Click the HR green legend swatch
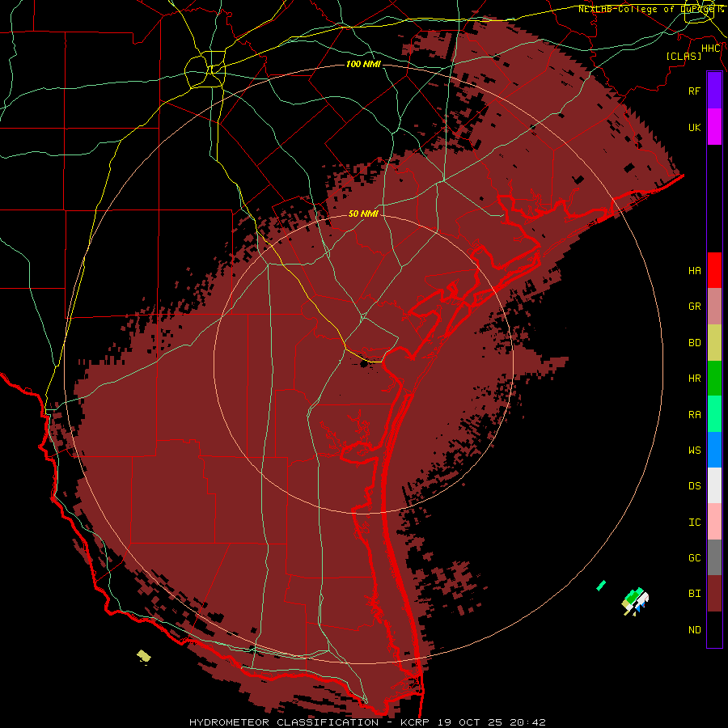This screenshot has width=728, height=728. [714, 378]
